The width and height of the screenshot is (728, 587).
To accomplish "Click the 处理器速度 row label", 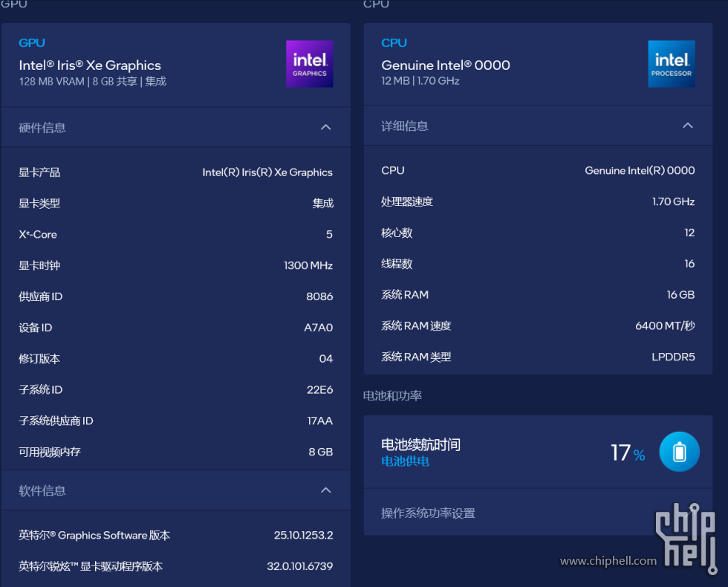I will click(407, 201).
